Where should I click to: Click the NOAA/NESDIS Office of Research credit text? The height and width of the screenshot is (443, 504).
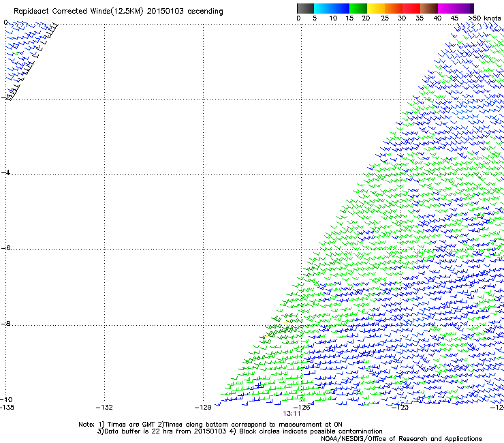tap(401, 439)
